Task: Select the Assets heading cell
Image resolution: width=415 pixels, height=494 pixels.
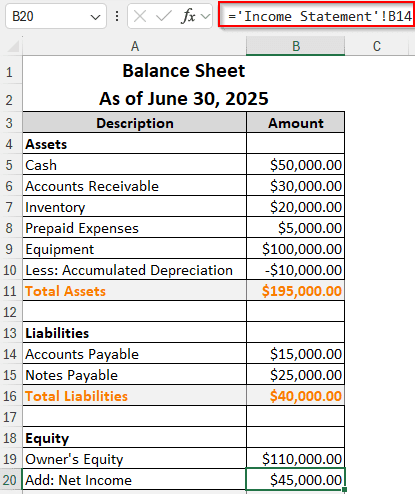Action: [135, 144]
